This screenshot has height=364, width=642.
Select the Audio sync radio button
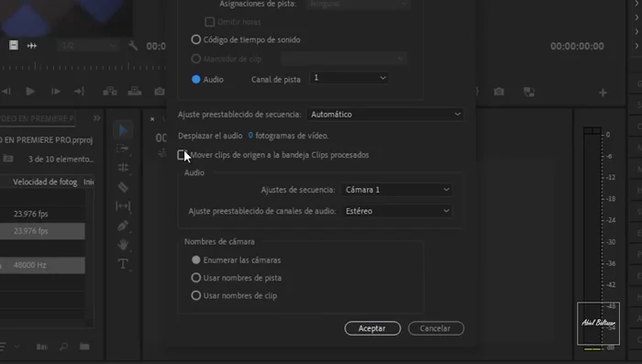(195, 79)
